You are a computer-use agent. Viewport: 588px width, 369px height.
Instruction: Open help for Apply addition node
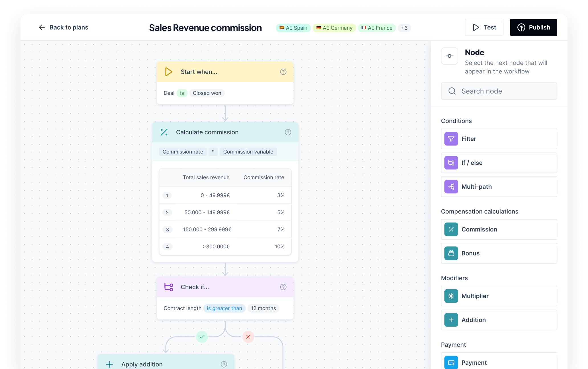click(224, 364)
